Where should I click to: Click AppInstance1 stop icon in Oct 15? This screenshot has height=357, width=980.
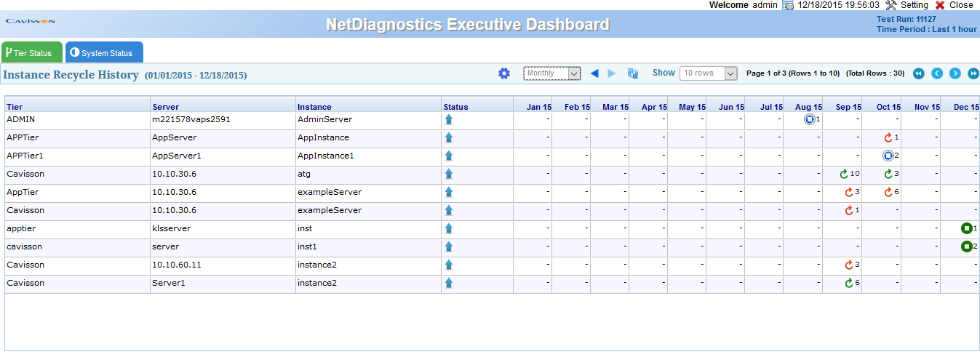(887, 156)
